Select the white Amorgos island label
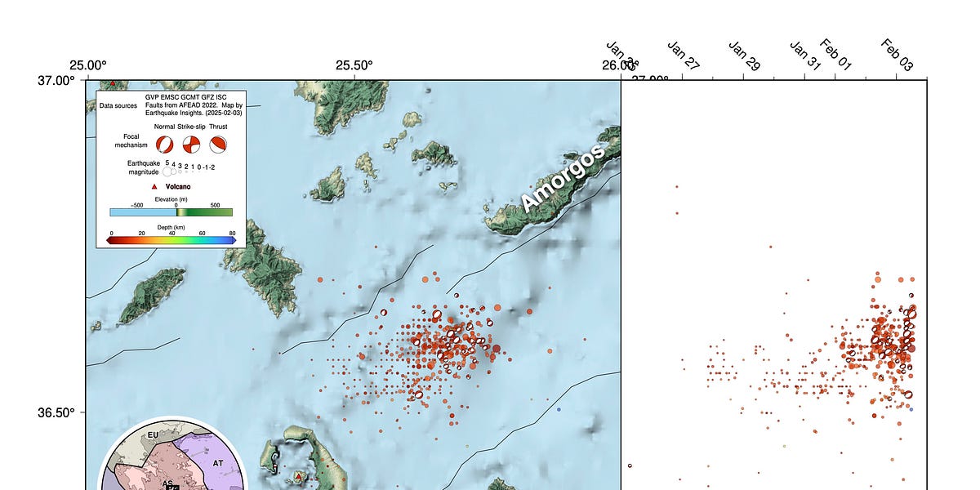Viewport: 980px width, 490px height. [563, 177]
